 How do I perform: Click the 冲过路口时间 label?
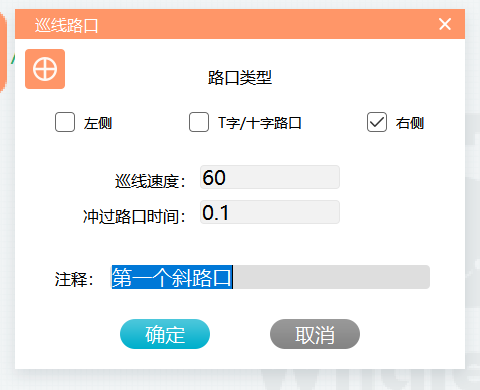click(134, 216)
